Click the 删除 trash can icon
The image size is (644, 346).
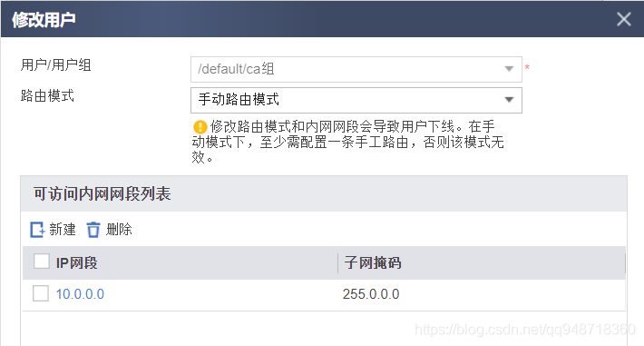[x=93, y=230]
